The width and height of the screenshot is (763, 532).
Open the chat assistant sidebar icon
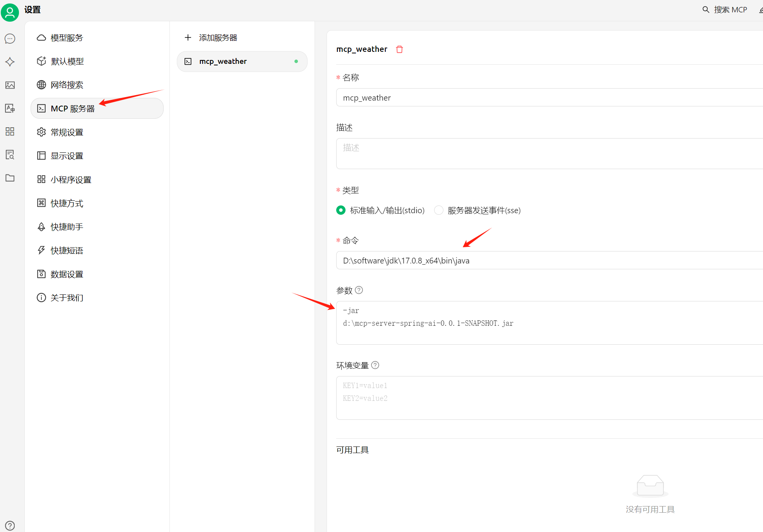pos(10,39)
